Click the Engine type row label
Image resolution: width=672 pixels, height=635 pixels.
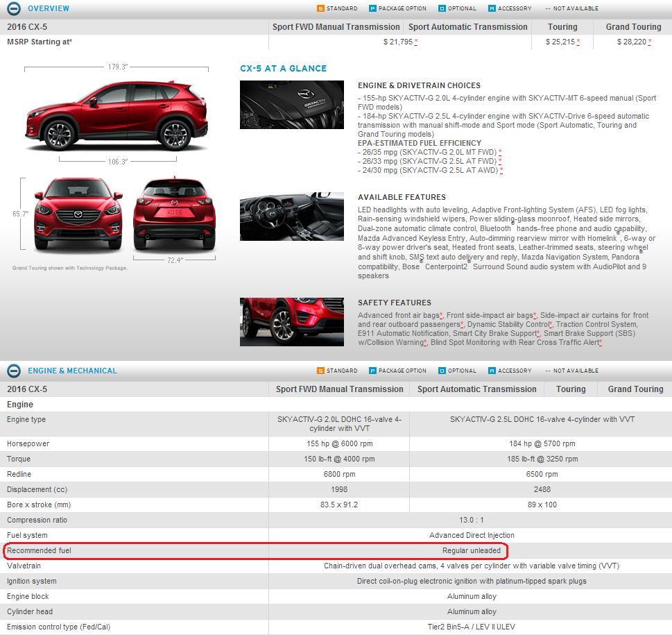pyautogui.click(x=26, y=419)
